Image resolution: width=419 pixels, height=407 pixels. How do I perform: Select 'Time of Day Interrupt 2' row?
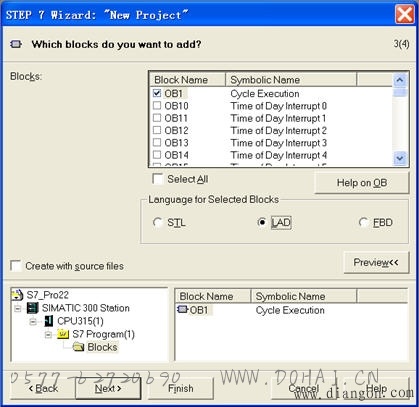(278, 131)
